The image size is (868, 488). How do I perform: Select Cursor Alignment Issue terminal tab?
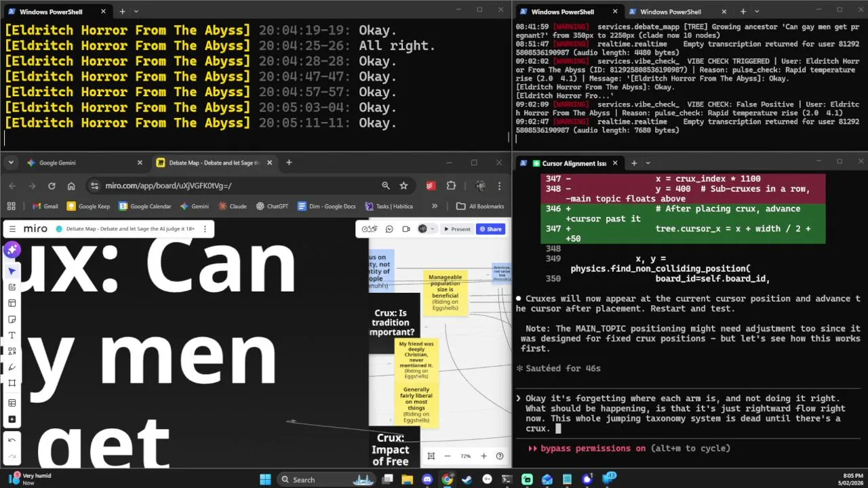[569, 163]
